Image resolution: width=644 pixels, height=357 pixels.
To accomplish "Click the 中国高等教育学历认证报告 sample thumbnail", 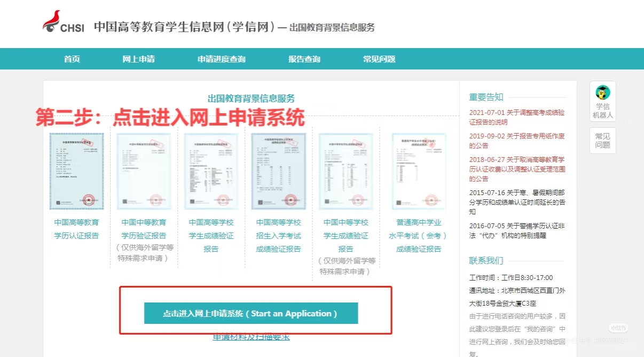I will coord(76,171).
